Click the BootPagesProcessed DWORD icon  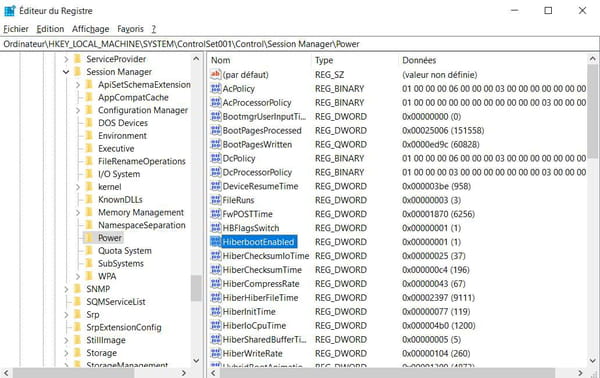coord(216,130)
